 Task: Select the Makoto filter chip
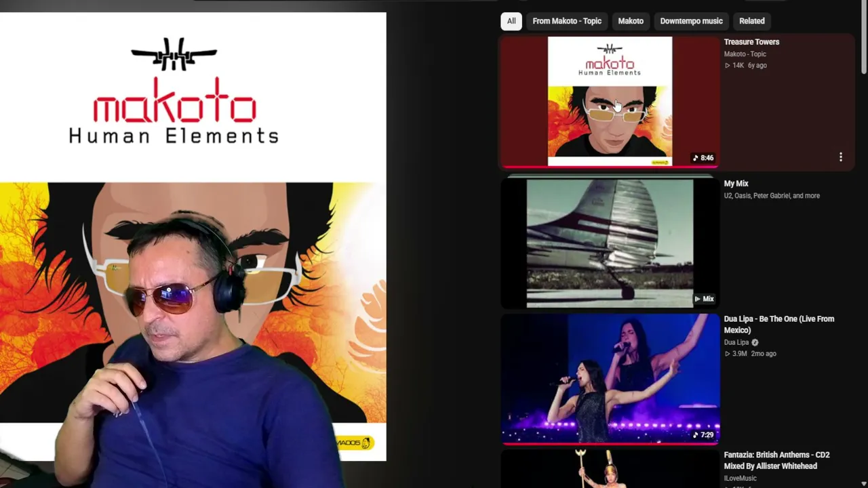click(x=631, y=21)
